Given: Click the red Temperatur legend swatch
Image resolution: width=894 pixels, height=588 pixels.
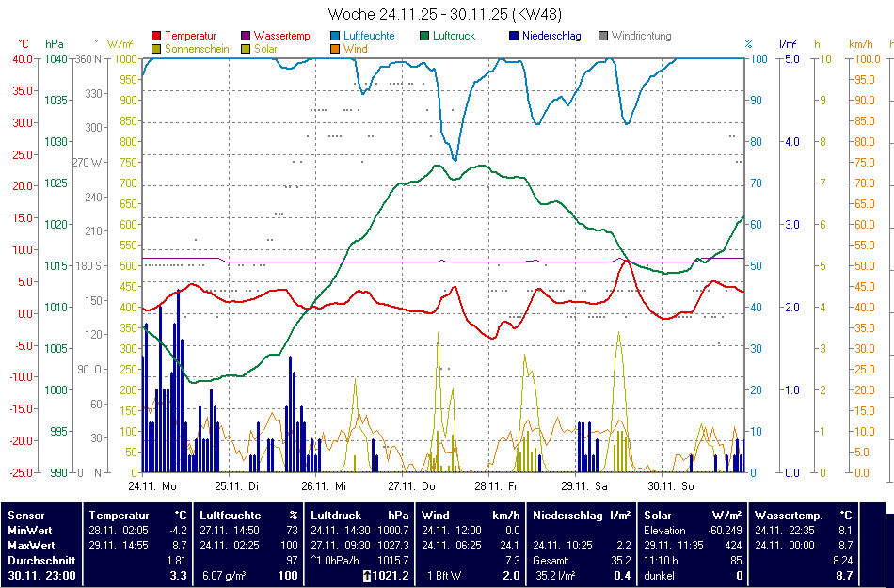Looking at the screenshot, I should [156, 37].
